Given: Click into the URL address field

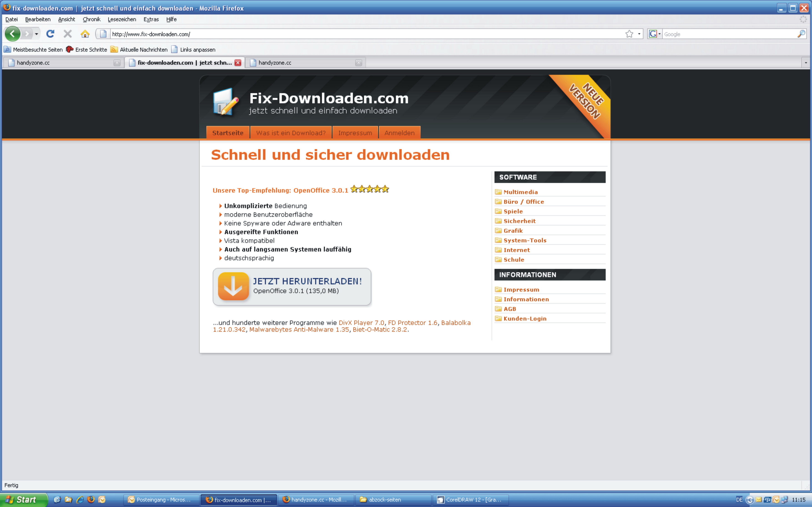Looking at the screenshot, I should tap(367, 34).
